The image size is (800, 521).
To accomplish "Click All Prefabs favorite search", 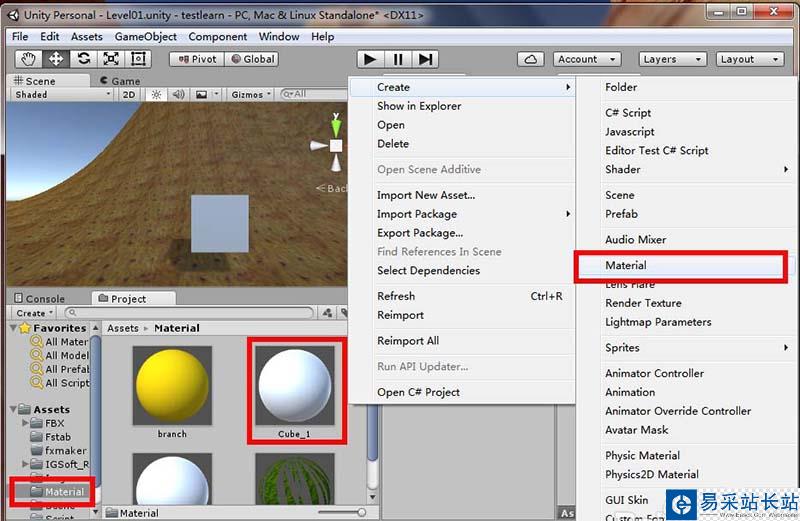I will pyautogui.click(x=60, y=369).
